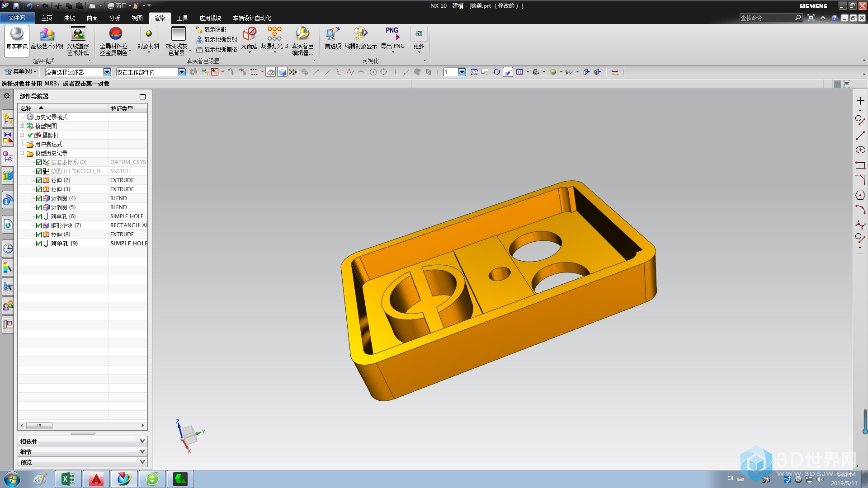Click the resource bar settings gear
Screen dimensions: 868x488
pos(7,96)
